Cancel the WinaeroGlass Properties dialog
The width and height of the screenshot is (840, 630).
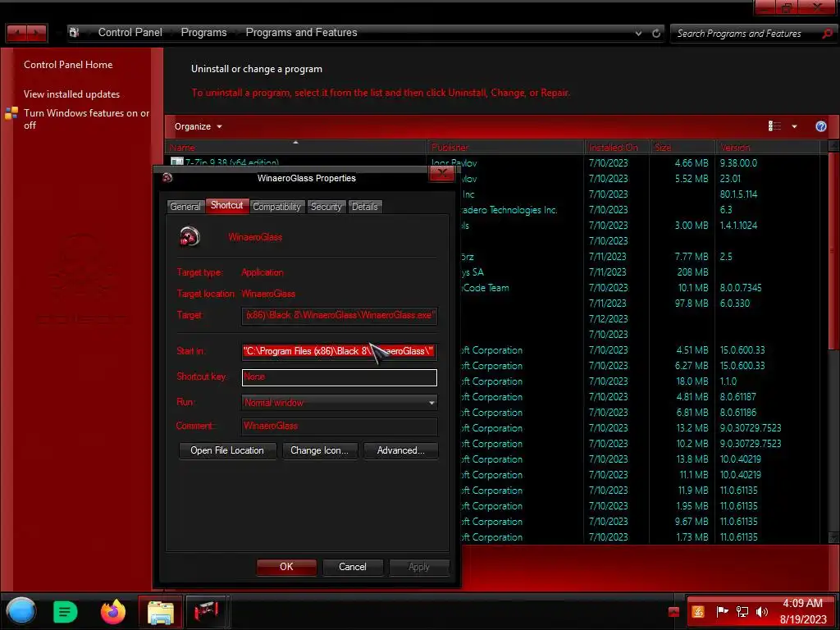click(x=353, y=567)
